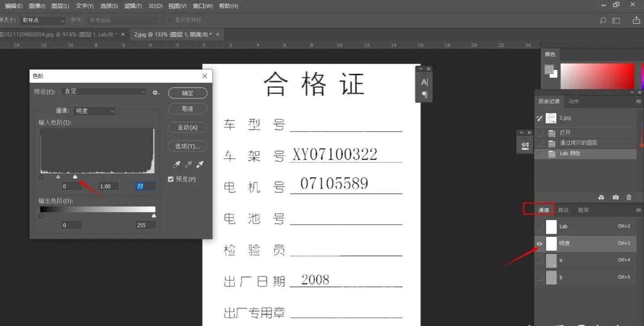Collapse the floating character panel arrows
This screenshot has height=326, width=644.
click(421, 69)
